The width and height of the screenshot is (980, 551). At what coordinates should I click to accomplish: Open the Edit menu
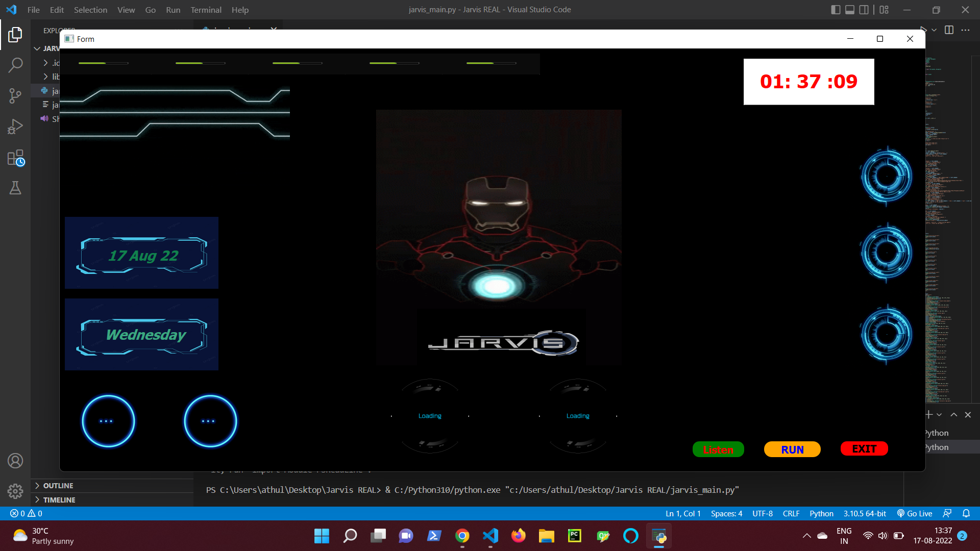(57, 10)
